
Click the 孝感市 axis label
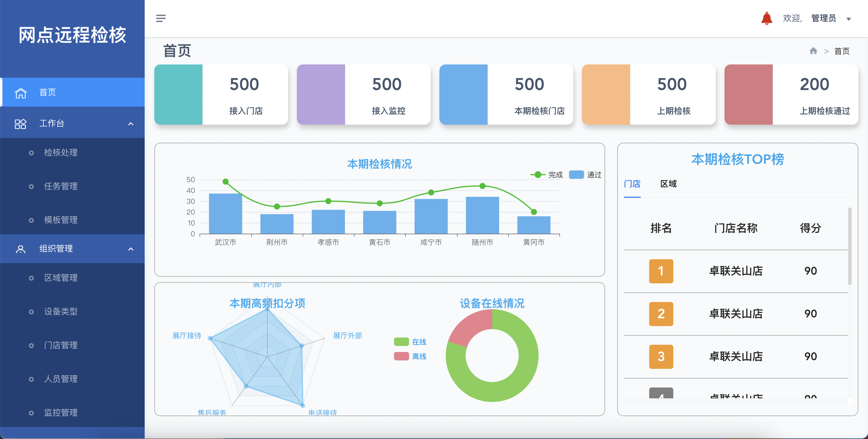point(328,242)
